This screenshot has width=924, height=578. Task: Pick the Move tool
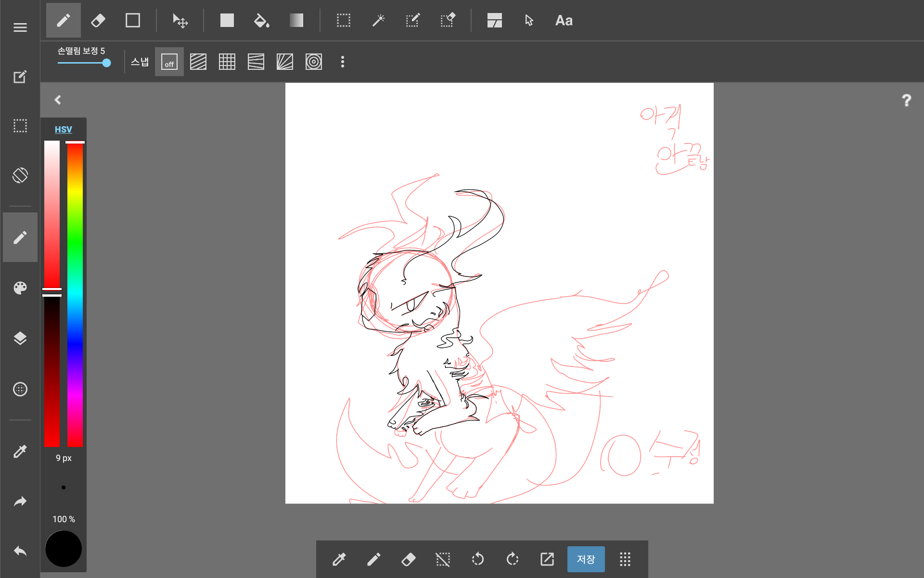tap(180, 21)
